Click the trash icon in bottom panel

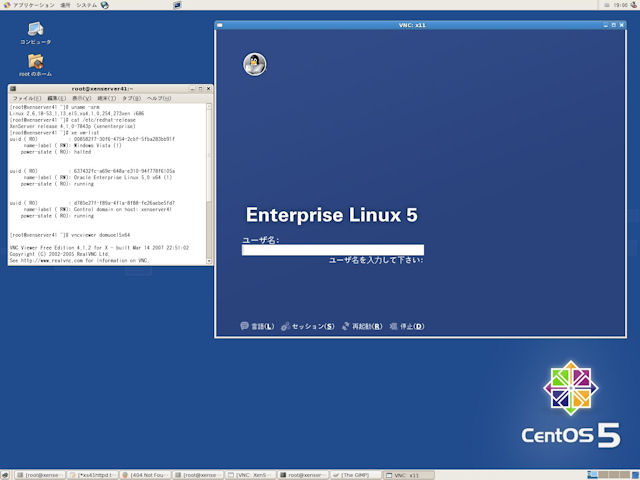(635, 475)
